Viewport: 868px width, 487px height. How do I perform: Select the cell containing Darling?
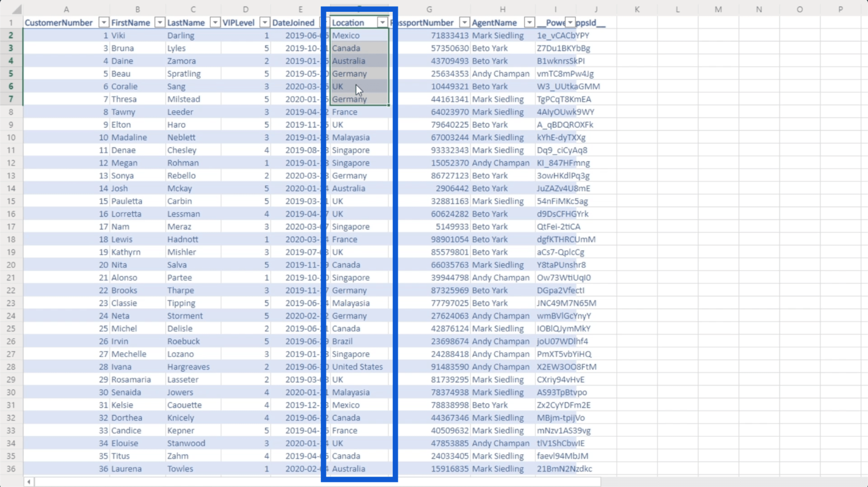[193, 35]
